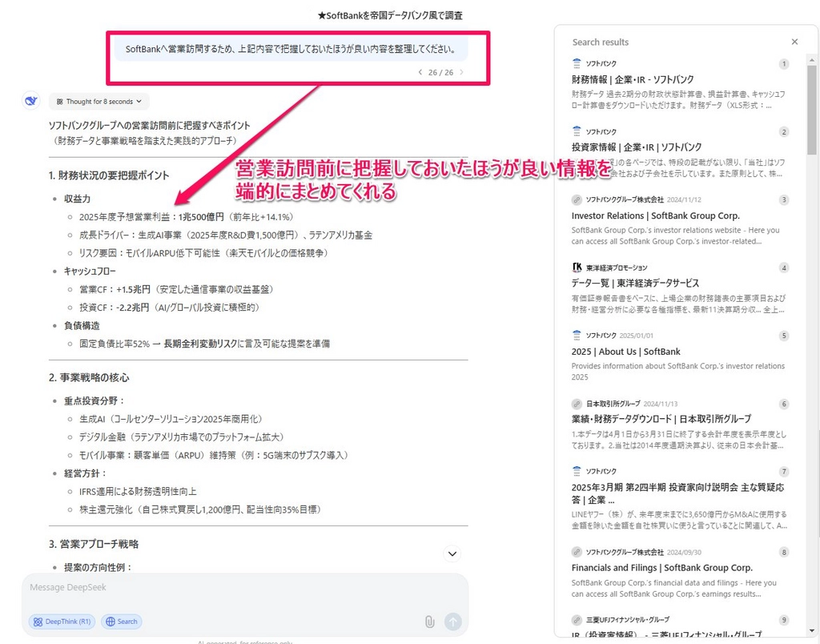Click the '負債構造' bullet item
Viewport: 820px width, 644px height.
coord(82,325)
